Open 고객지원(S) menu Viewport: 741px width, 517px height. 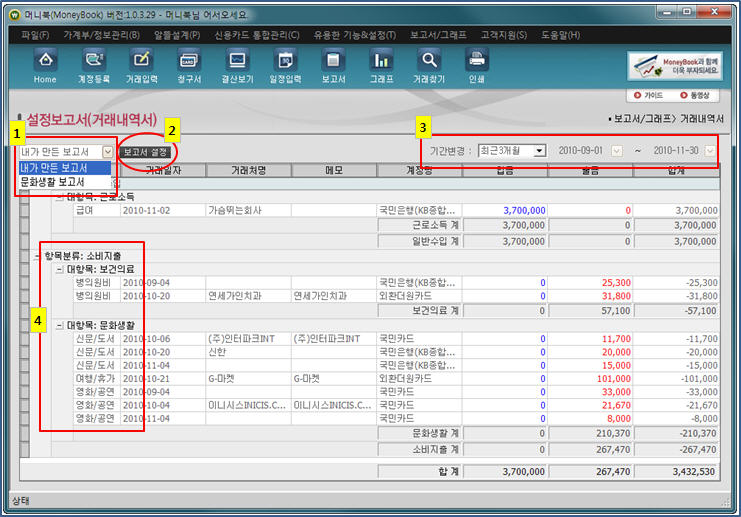[504, 35]
